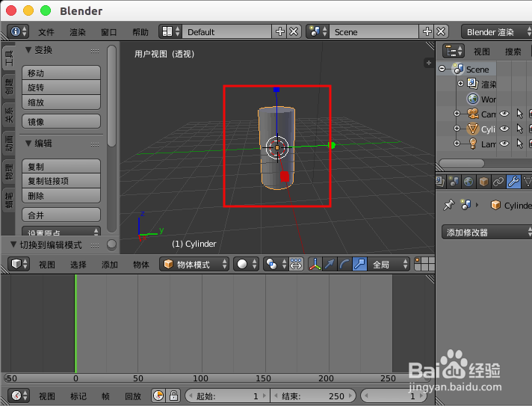Add a new screen layout
532x406 pixels.
[280, 32]
